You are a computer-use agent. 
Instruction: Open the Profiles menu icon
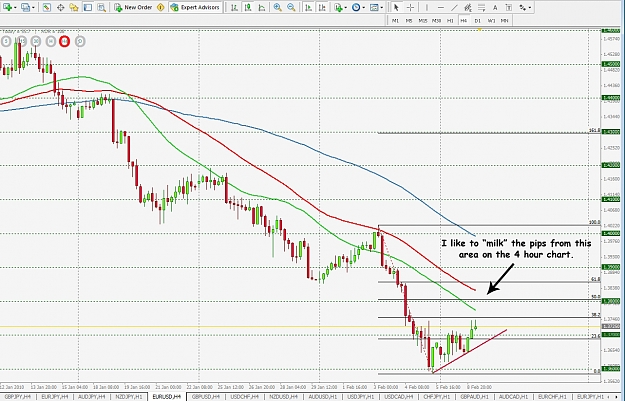pos(25,7)
